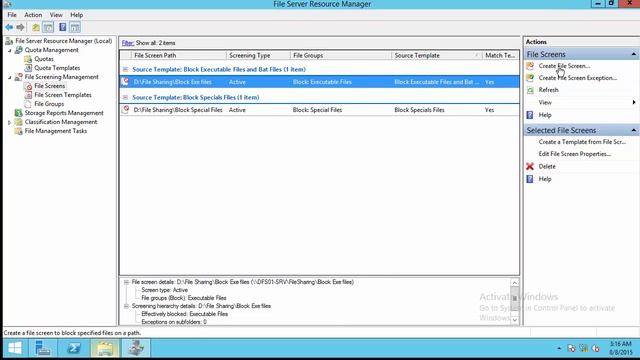Expand the Classification Management tree arrow
This screenshot has height=360, width=640.
tap(10, 122)
